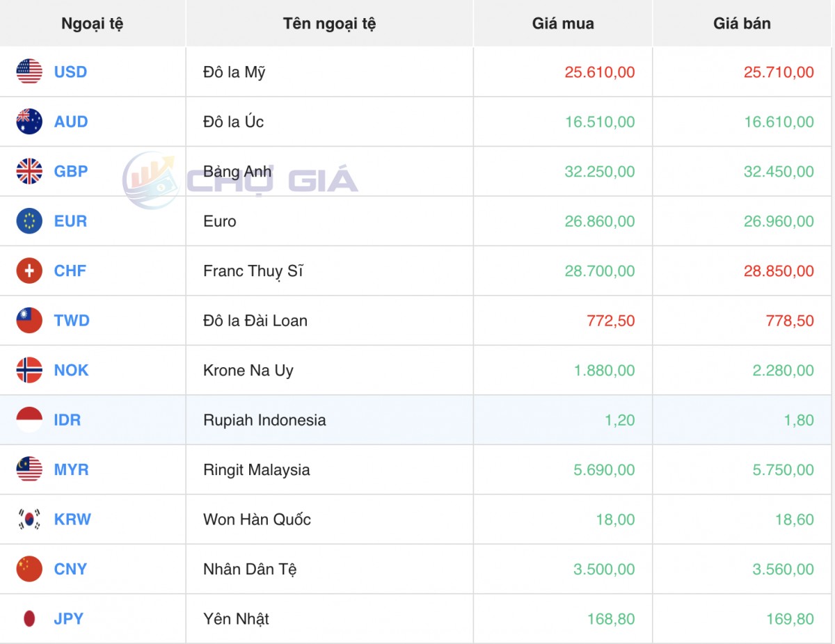Viewport: 835px width, 644px height.
Task: Select the 'Tên ngoại tệ' column header
Action: tap(329, 24)
